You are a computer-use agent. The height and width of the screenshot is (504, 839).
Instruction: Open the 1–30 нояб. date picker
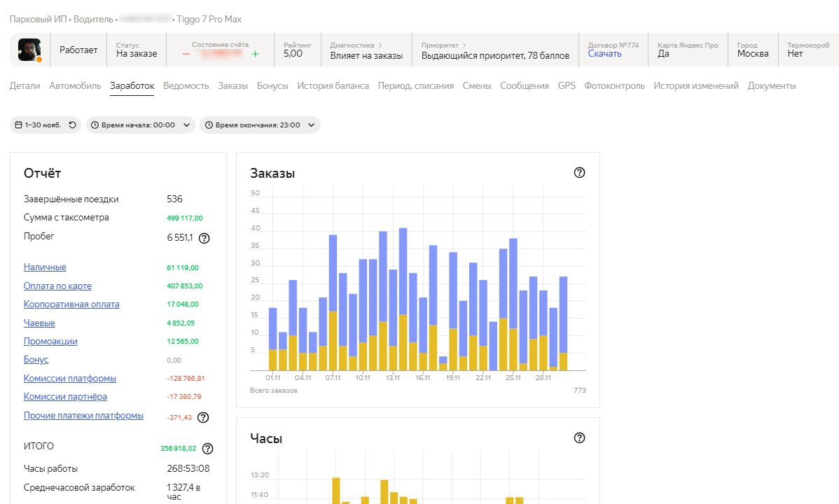[x=38, y=125]
